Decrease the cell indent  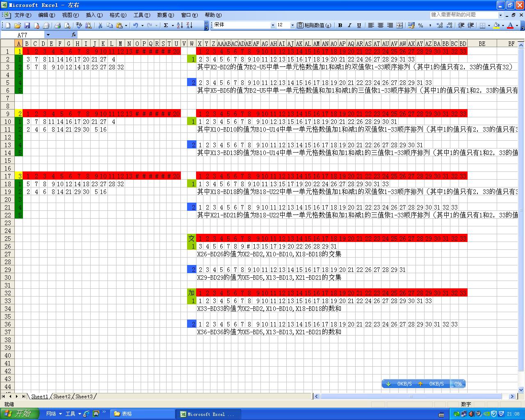pos(461,25)
